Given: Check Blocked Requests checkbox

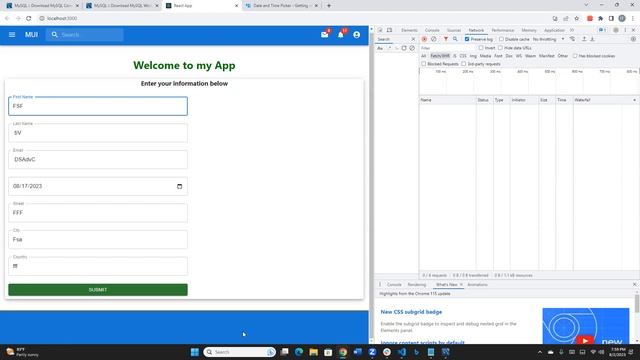Looking at the screenshot, I should click(424, 64).
